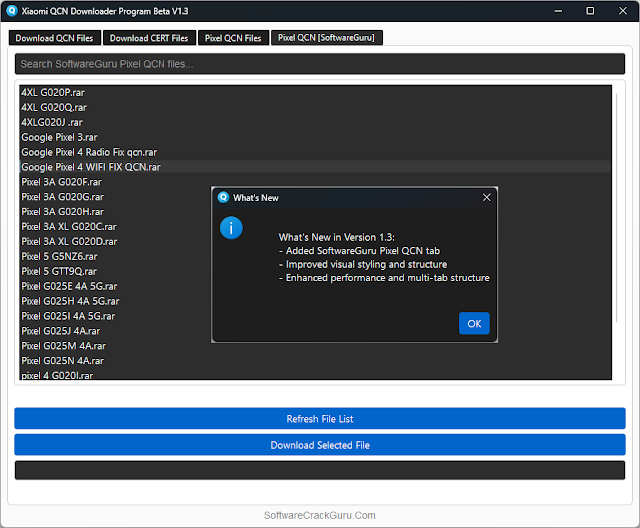
Task: Open the Pixel QCN Files tab
Action: point(233,38)
